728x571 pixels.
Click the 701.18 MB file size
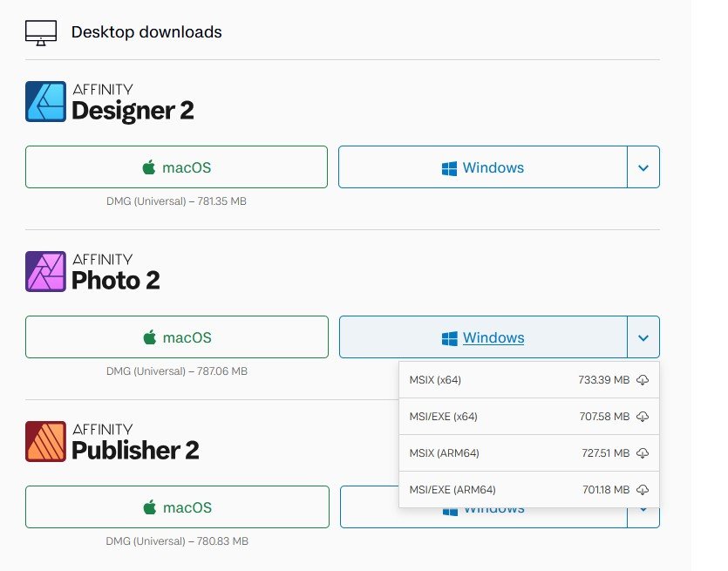click(606, 490)
